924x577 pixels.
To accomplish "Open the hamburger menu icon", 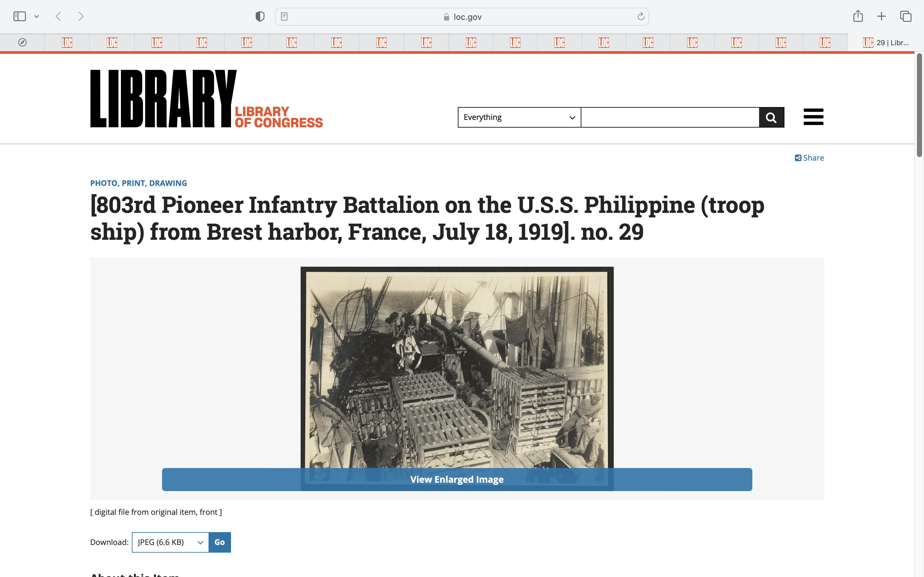I will coord(813,117).
